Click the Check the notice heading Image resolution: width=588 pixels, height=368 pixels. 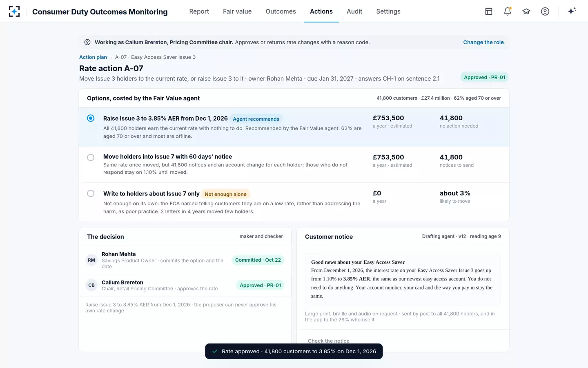(x=329, y=341)
